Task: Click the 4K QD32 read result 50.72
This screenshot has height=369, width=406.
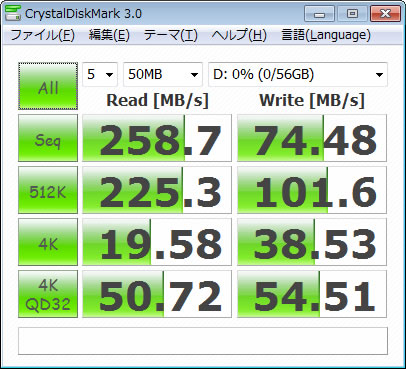Action: coord(157,294)
